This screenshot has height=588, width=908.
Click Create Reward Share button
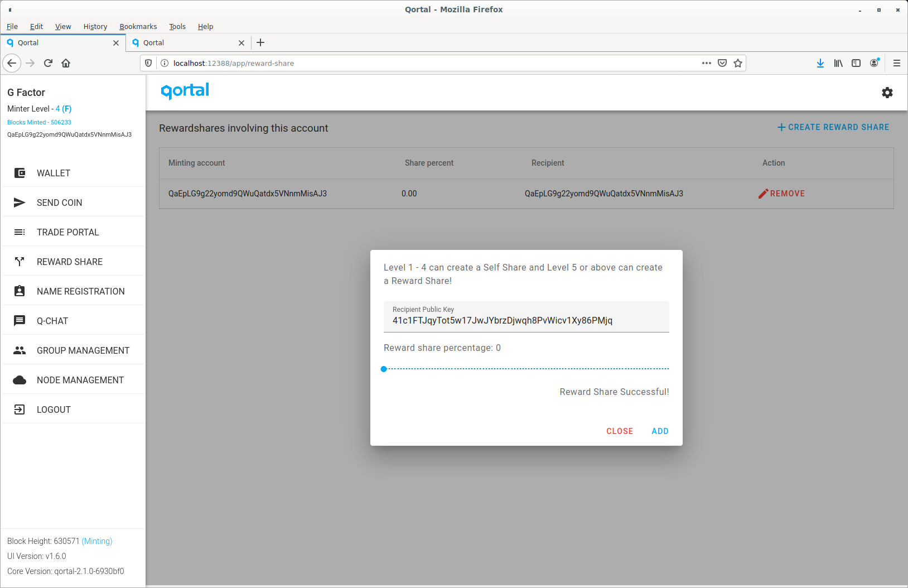(x=833, y=127)
